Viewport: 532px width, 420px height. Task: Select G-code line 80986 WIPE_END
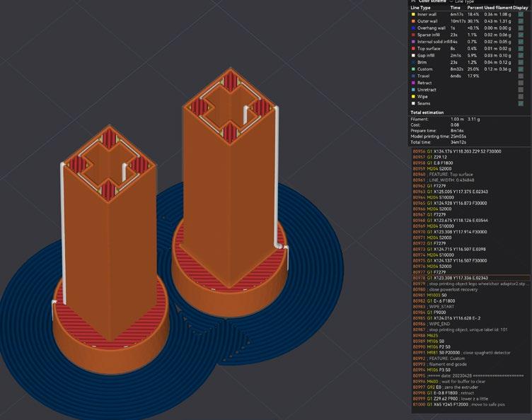470,324
